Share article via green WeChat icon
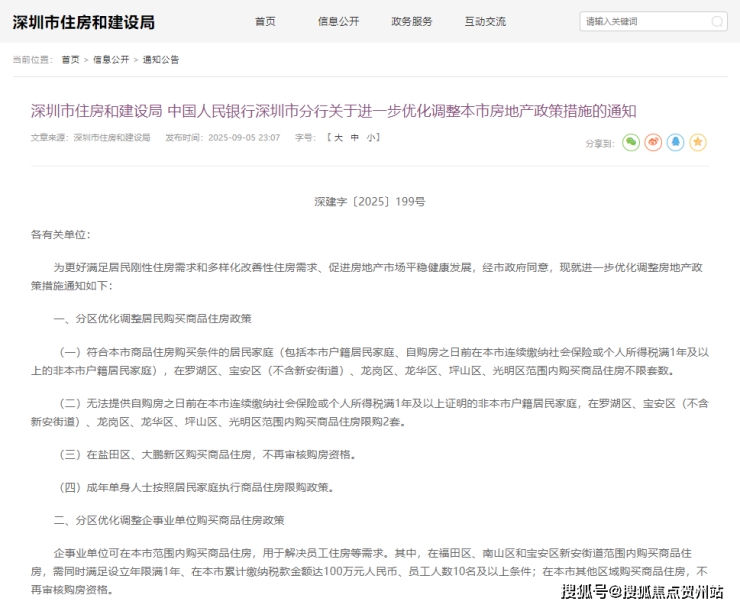 coord(631,143)
